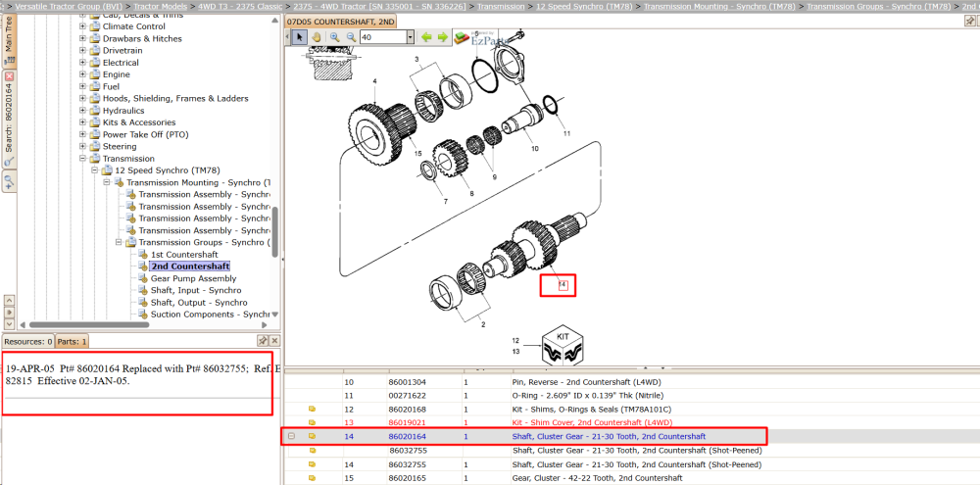Image resolution: width=980 pixels, height=485 pixels.
Task: Select the 07D05 COUNTERSHAFT, 2ND tab
Action: [340, 22]
